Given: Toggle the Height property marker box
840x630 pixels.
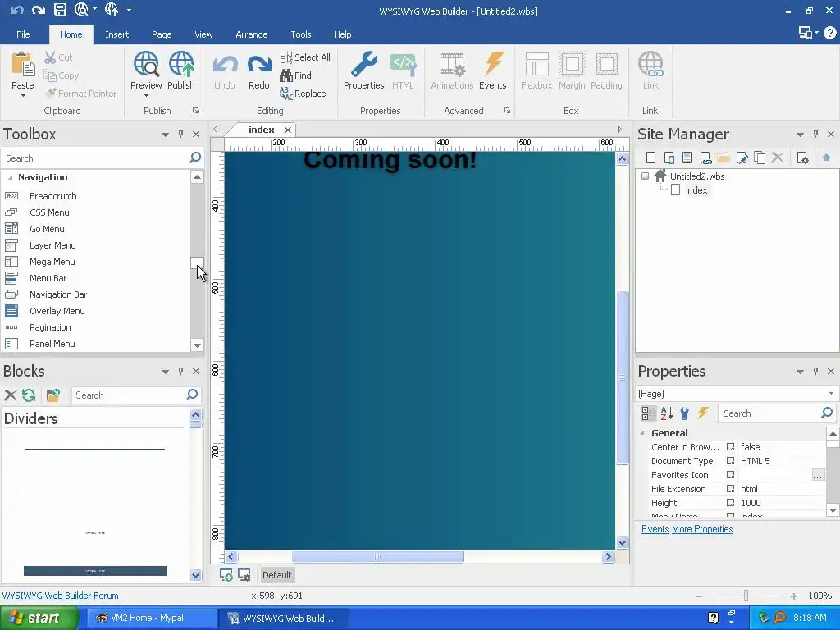Looking at the screenshot, I should click(x=730, y=503).
